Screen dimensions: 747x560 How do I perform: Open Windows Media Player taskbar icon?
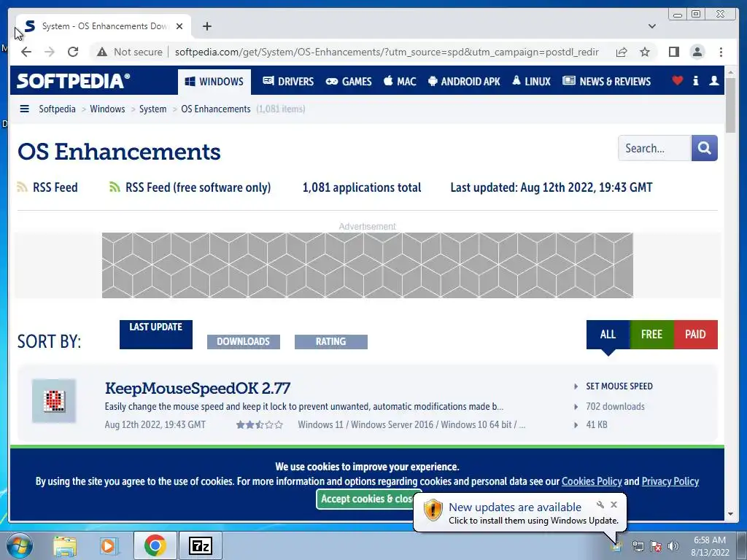pos(109,545)
